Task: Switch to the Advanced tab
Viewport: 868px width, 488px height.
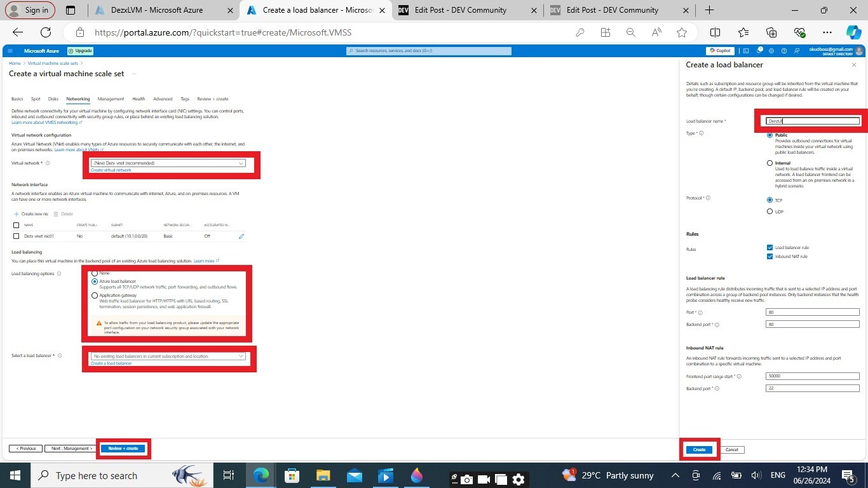Action: point(163,99)
